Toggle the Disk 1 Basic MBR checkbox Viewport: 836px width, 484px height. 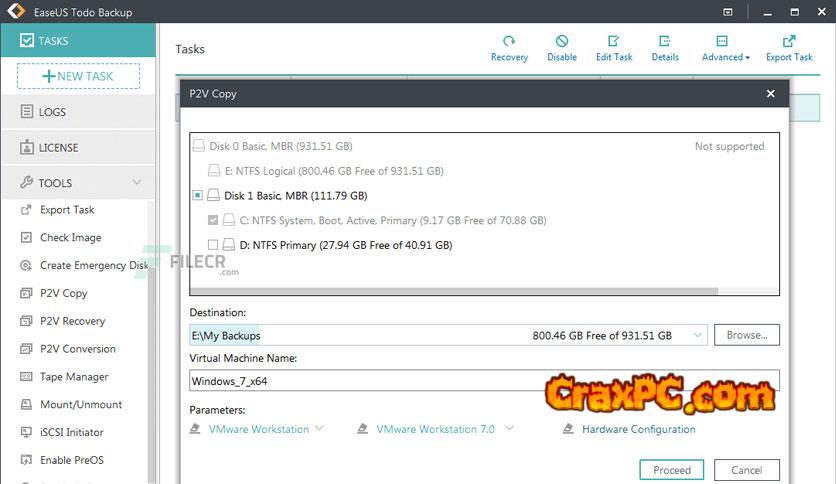(x=198, y=196)
